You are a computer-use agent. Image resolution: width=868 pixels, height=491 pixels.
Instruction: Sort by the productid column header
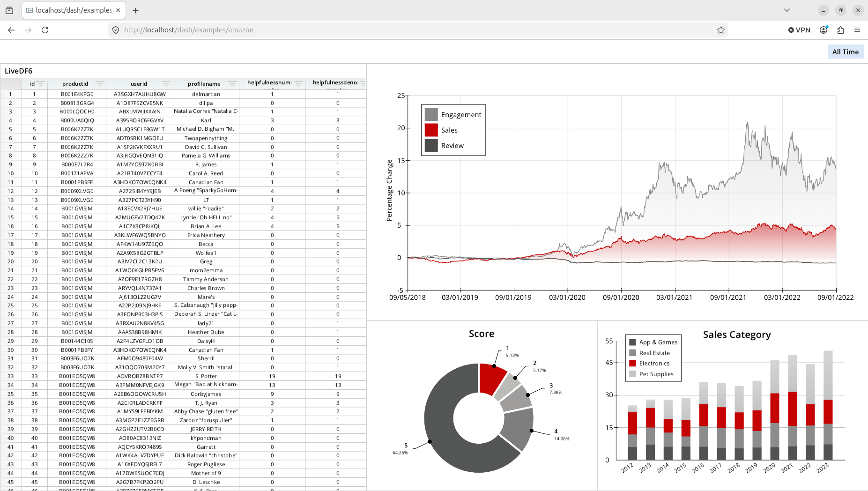pos(75,84)
